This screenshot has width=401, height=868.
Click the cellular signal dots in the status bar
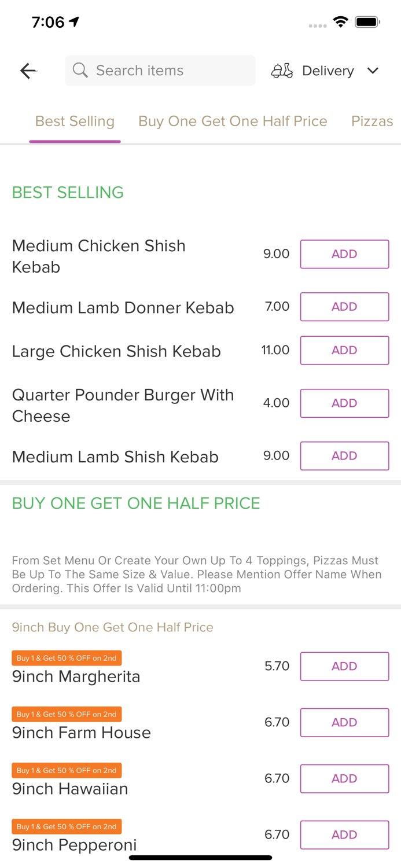(318, 24)
